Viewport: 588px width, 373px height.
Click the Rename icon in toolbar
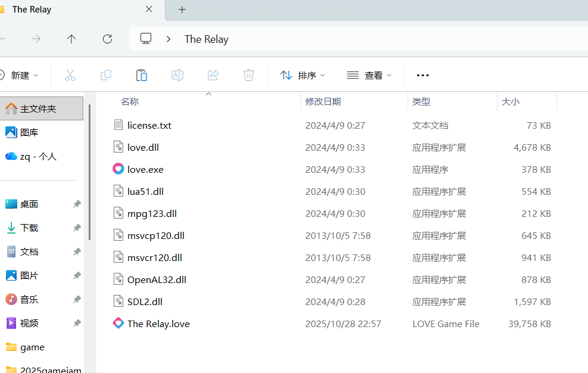(177, 75)
